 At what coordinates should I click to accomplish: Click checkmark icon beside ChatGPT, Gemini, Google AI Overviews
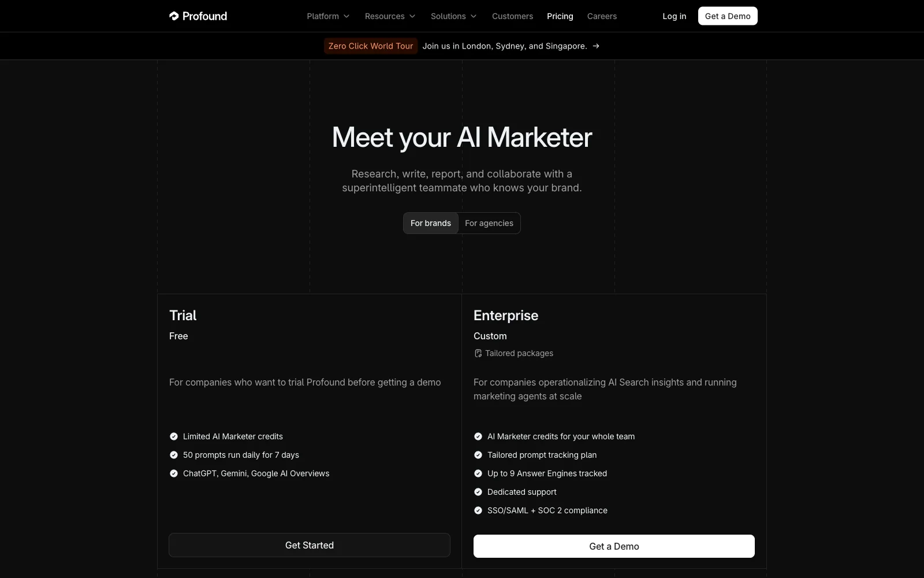point(174,473)
